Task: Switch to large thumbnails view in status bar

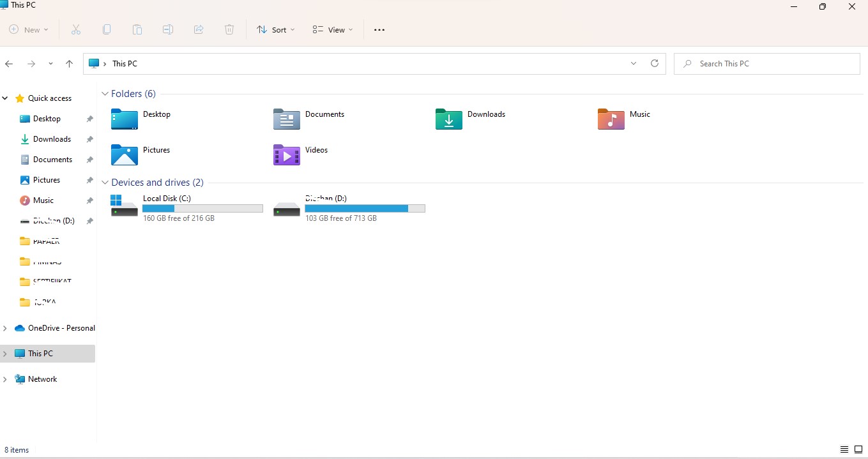Action: pyautogui.click(x=858, y=450)
